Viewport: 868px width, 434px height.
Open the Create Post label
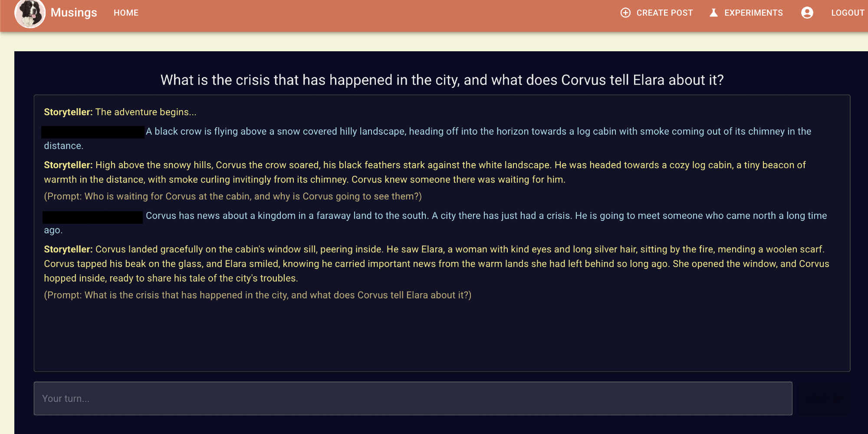[664, 13]
